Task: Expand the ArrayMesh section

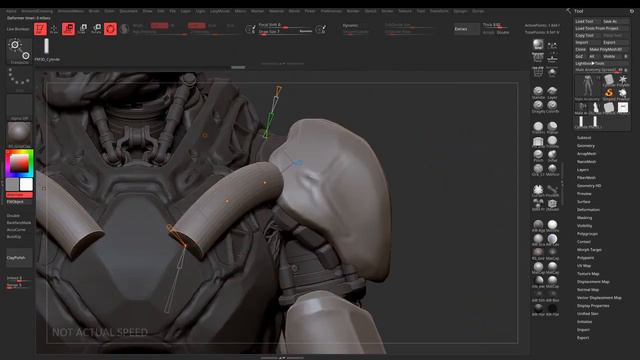Action: pyautogui.click(x=587, y=153)
